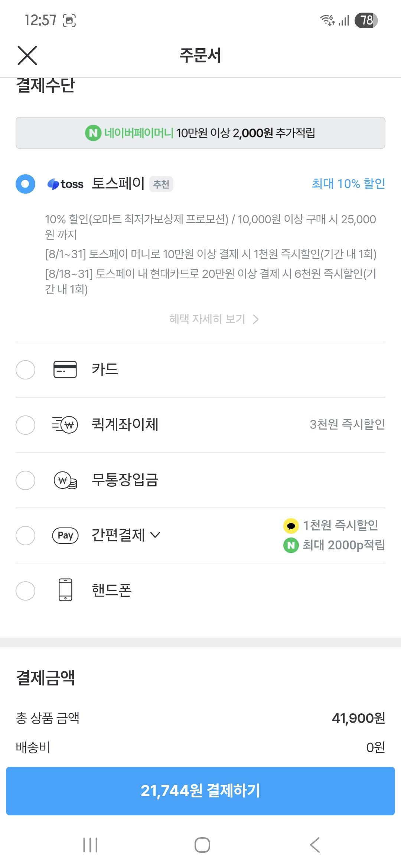Select the 무통장입금 radio button

point(25,480)
